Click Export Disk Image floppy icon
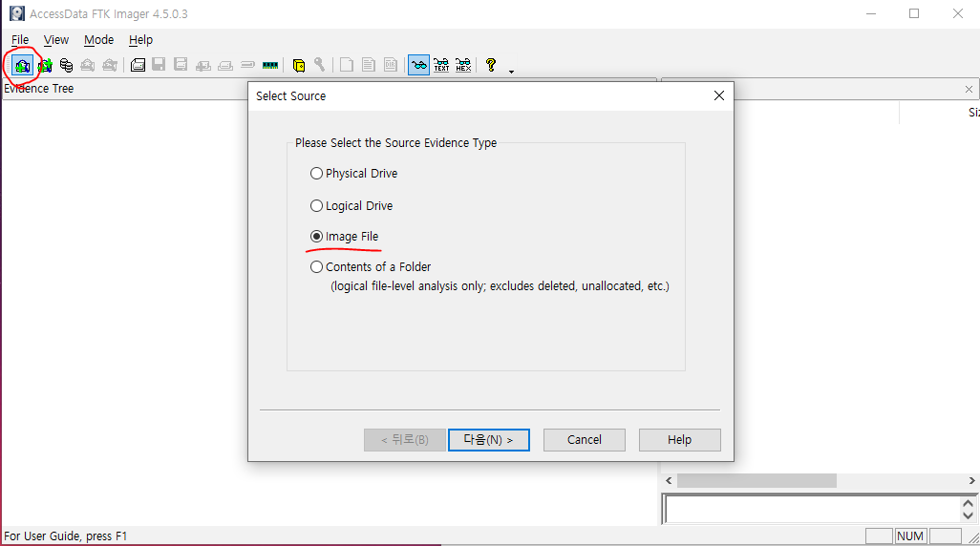This screenshot has height=546, width=980. point(159,64)
